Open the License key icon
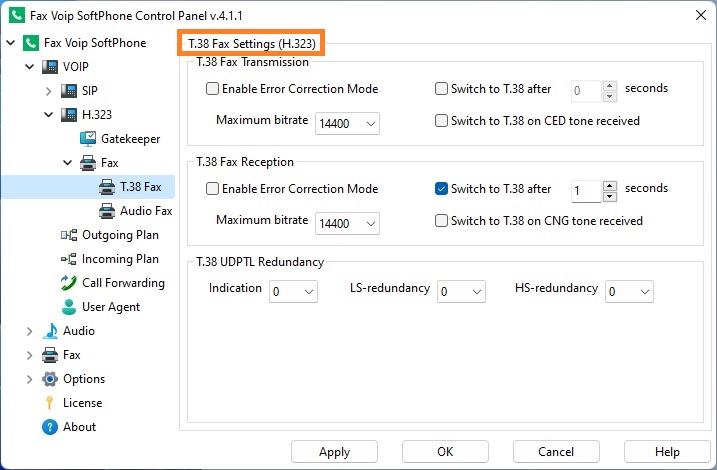Screen dimensions: 717x470 point(49,403)
